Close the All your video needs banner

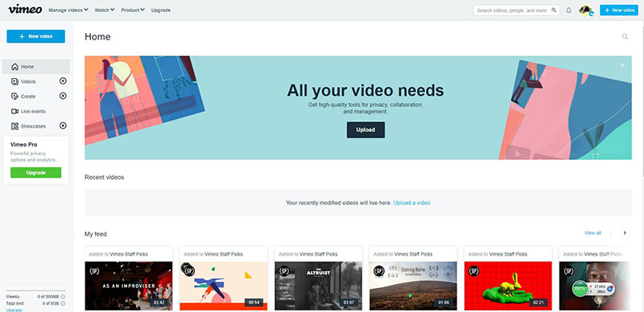click(x=622, y=65)
